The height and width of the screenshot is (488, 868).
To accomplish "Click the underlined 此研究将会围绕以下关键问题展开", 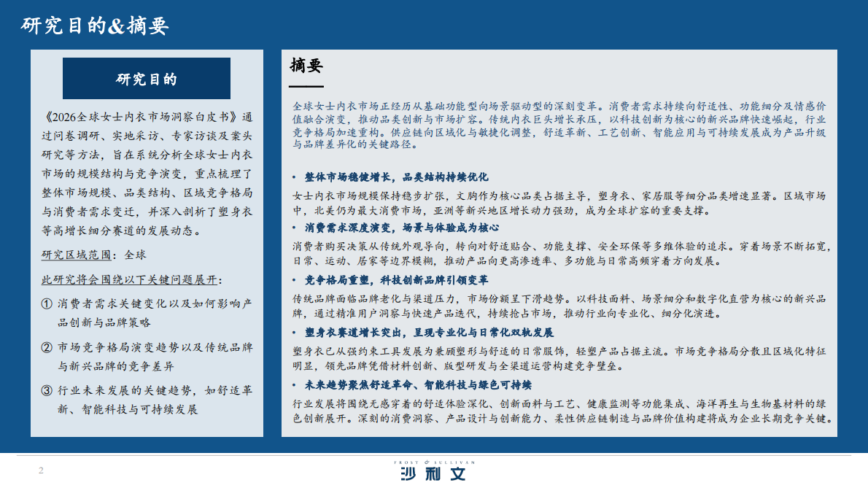I will point(130,280).
